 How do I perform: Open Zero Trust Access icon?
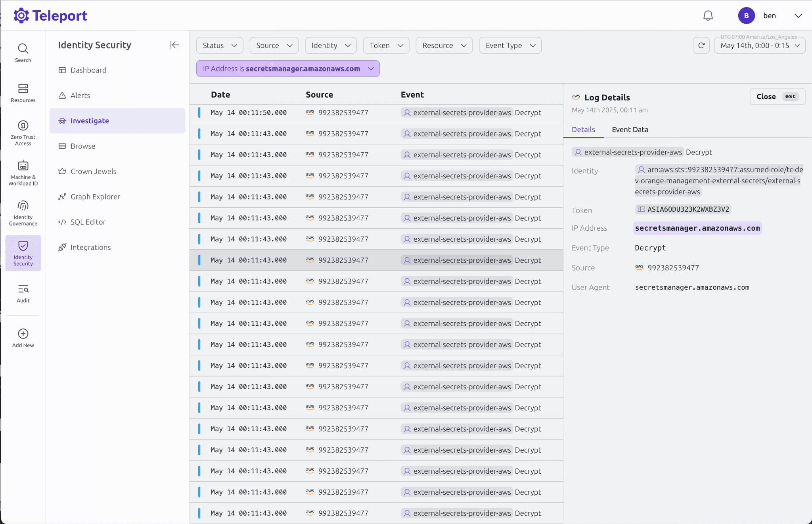pyautogui.click(x=23, y=126)
